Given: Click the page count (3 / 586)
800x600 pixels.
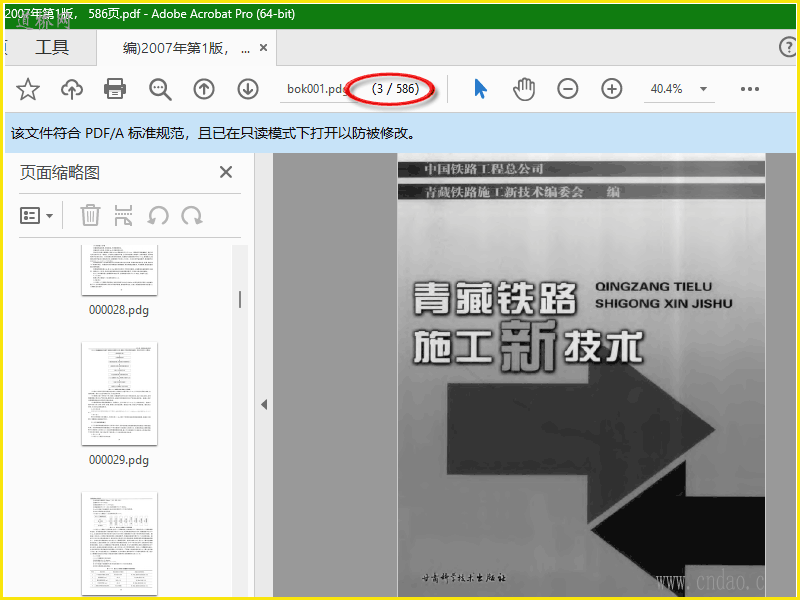Looking at the screenshot, I should (395, 89).
